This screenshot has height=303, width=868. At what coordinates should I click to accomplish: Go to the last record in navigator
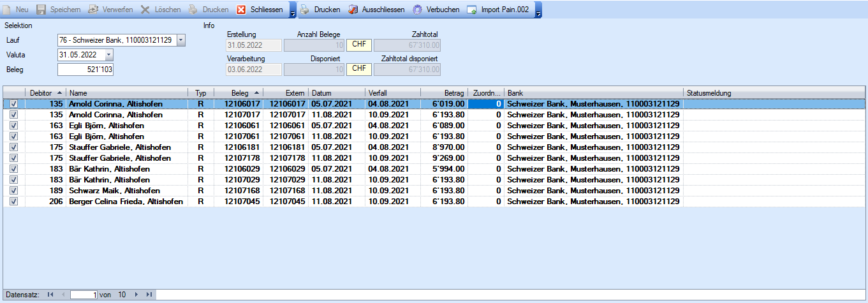149,295
